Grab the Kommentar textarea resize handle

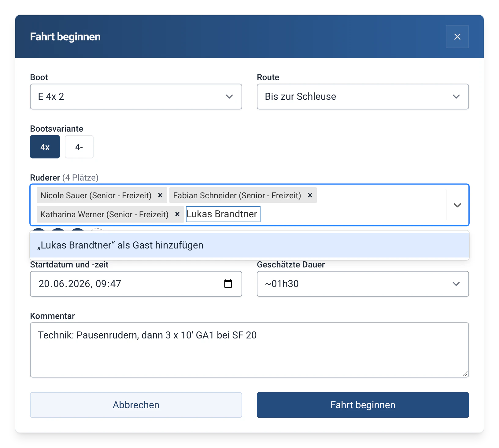[465, 374]
